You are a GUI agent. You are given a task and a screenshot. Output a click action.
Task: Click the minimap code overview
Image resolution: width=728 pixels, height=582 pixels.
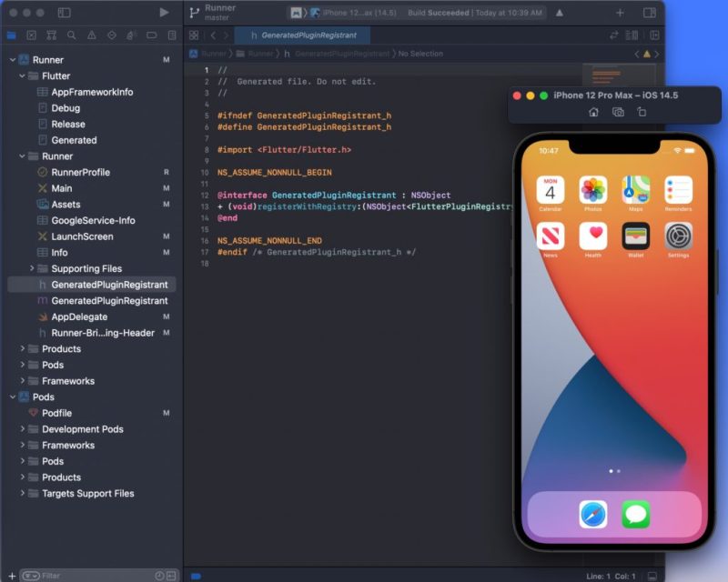619,75
